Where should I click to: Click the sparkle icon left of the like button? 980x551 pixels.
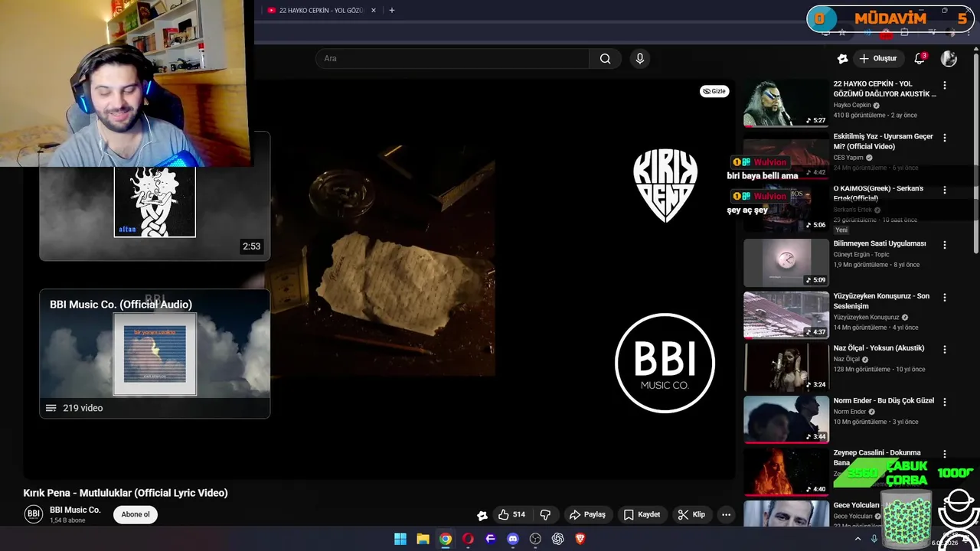click(482, 515)
